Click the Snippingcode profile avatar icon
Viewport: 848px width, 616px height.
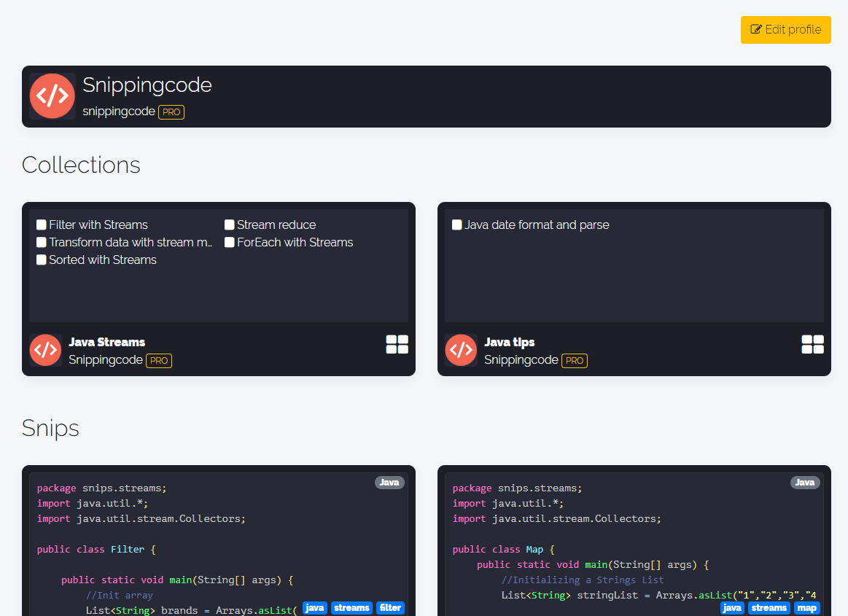coord(52,95)
